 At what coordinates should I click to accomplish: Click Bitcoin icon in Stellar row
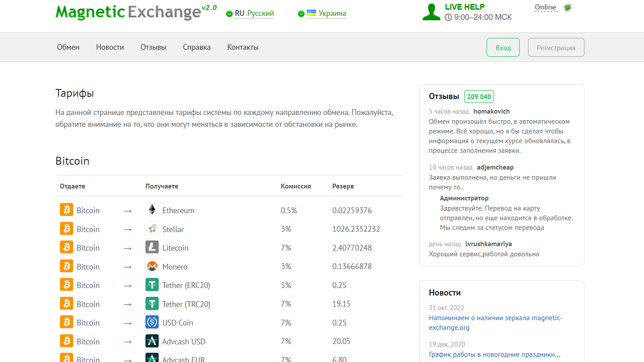(x=67, y=229)
